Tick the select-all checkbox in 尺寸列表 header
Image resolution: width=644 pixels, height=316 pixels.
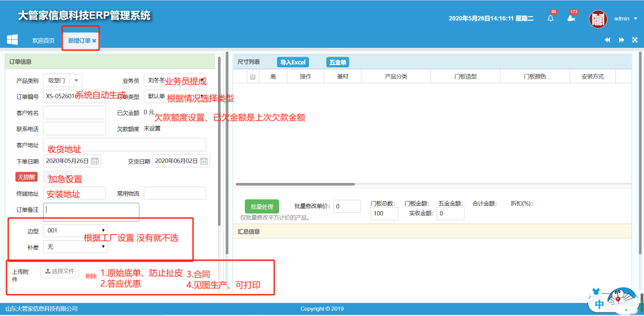(x=253, y=77)
